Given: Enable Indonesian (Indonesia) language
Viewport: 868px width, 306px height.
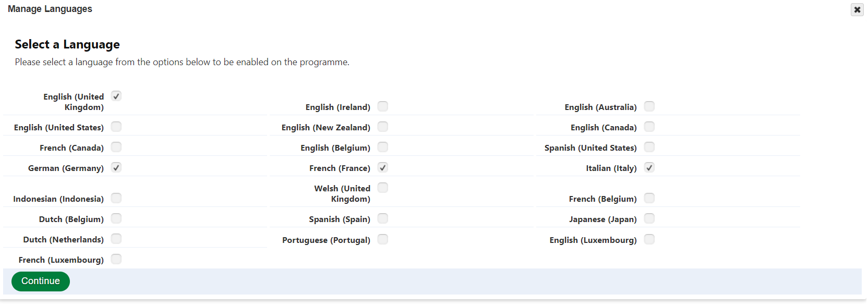Looking at the screenshot, I should point(116,198).
